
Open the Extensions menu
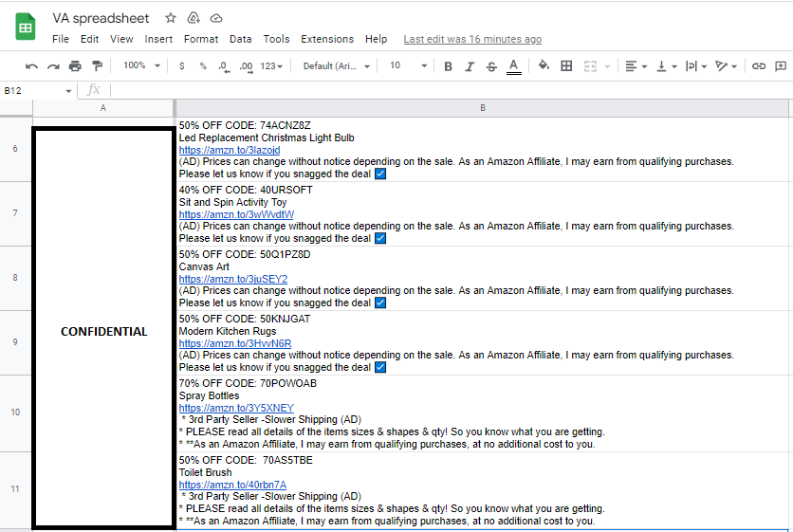[x=327, y=39]
